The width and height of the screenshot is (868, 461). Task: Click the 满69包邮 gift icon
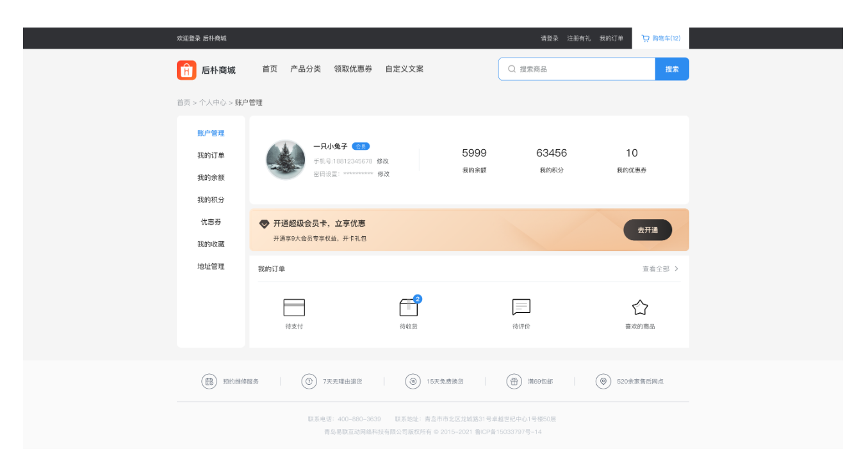coord(514,382)
